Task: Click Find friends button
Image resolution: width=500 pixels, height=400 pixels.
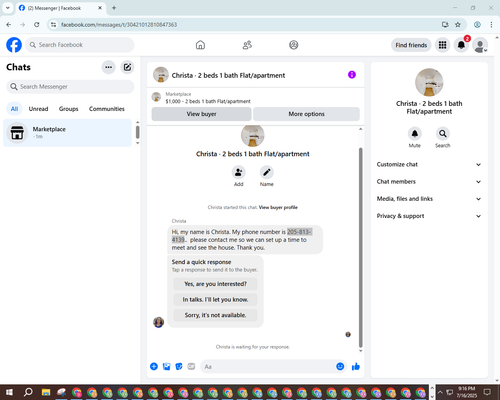Action: coord(411,45)
